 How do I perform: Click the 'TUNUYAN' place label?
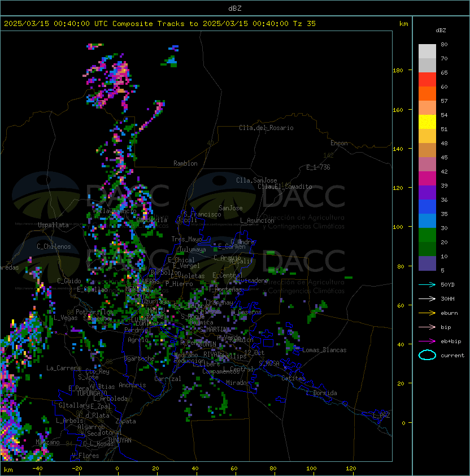pyautogui.click(x=120, y=440)
